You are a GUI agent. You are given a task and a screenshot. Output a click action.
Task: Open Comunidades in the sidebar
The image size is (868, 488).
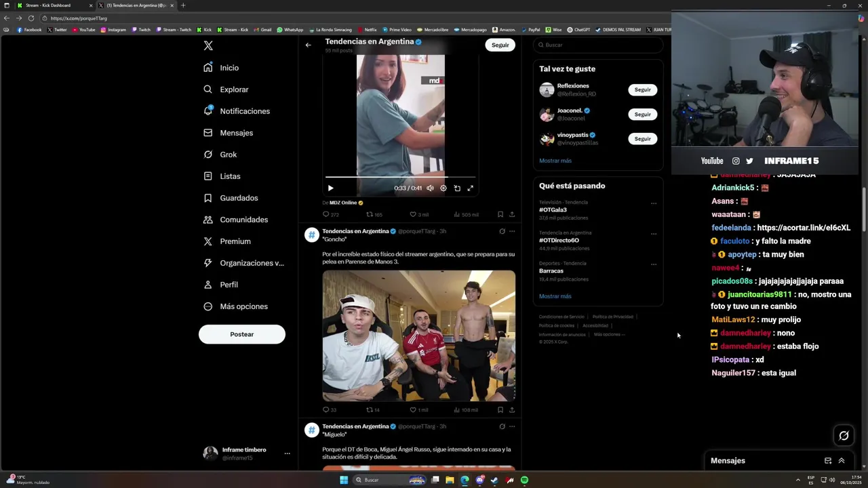point(236,220)
